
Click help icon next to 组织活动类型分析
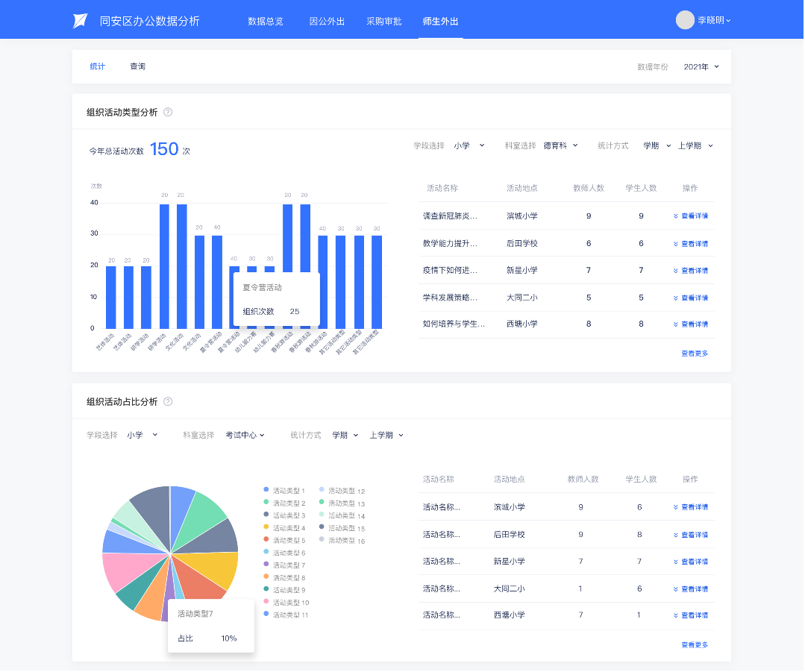click(x=168, y=112)
